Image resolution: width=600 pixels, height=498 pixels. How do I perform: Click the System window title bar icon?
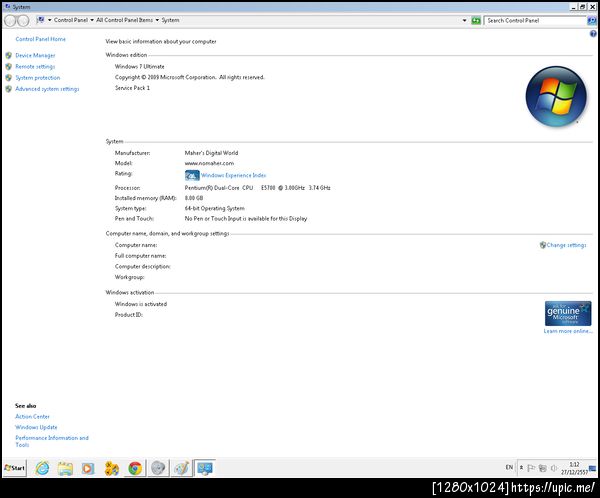(7, 7)
